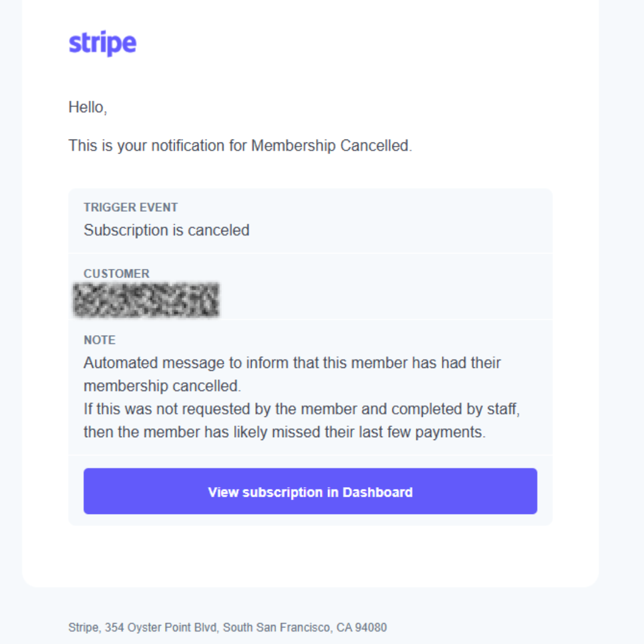Viewport: 644px width, 644px height.
Task: Select the purple Stripe wordmark image
Action: coord(103,42)
